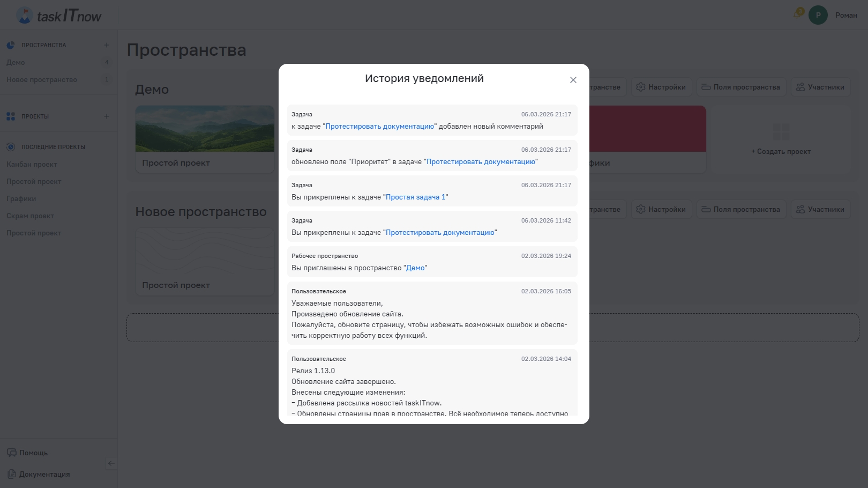Open "Демо" space link in notification

(415, 268)
